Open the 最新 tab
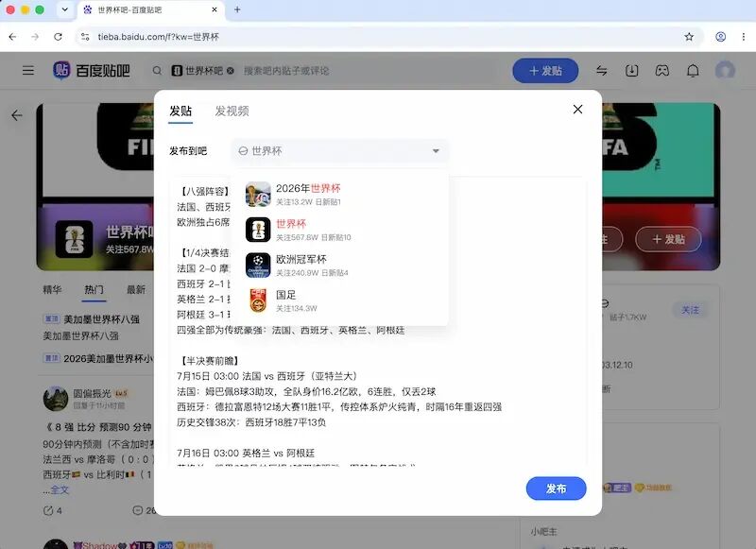Viewport: 756px width, 549px height. 136,290
